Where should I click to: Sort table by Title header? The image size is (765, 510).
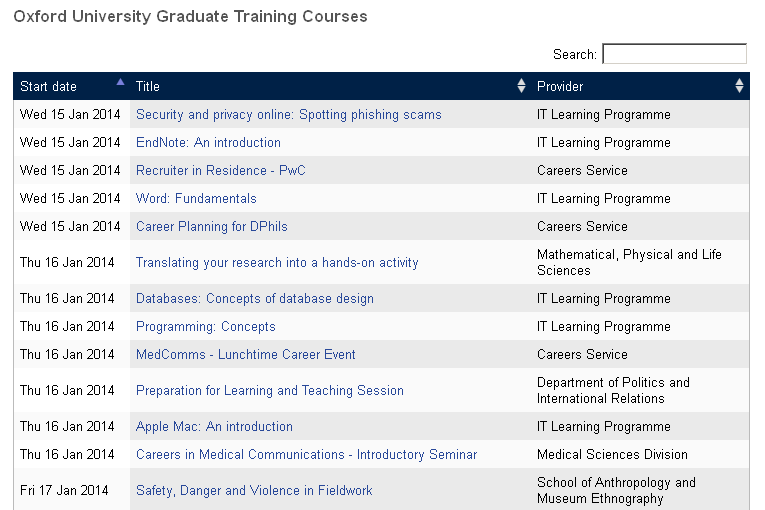148,86
